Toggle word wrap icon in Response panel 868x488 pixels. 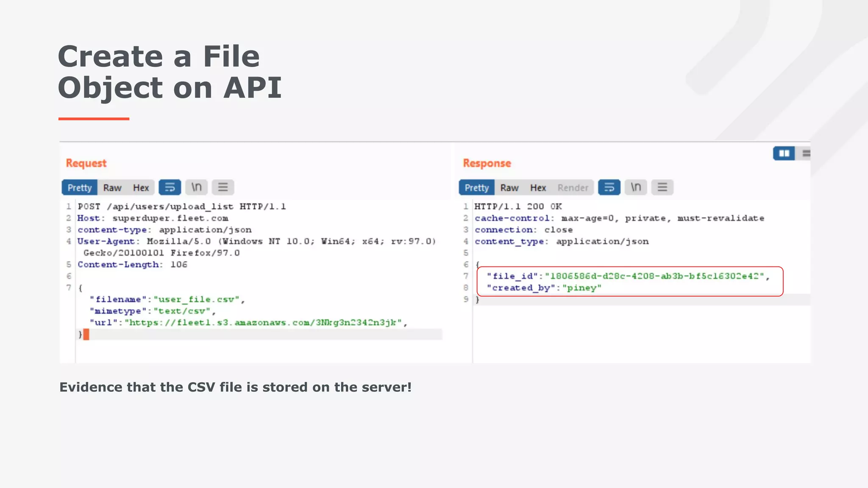point(609,187)
